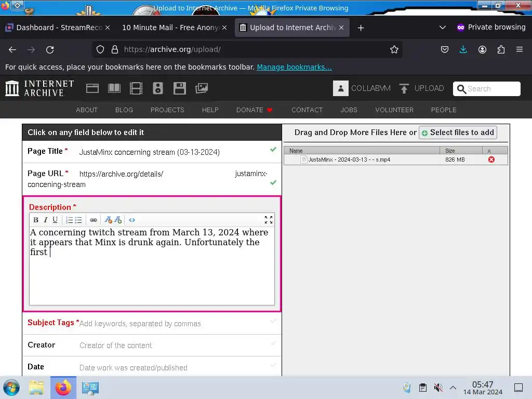
Task: Open Firefox extensions menu
Action: coord(501,49)
